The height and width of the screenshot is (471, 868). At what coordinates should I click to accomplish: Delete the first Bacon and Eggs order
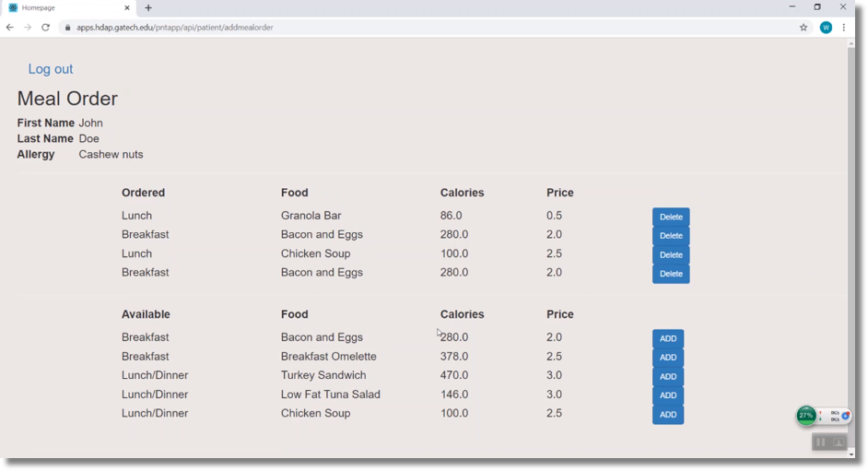(x=671, y=236)
